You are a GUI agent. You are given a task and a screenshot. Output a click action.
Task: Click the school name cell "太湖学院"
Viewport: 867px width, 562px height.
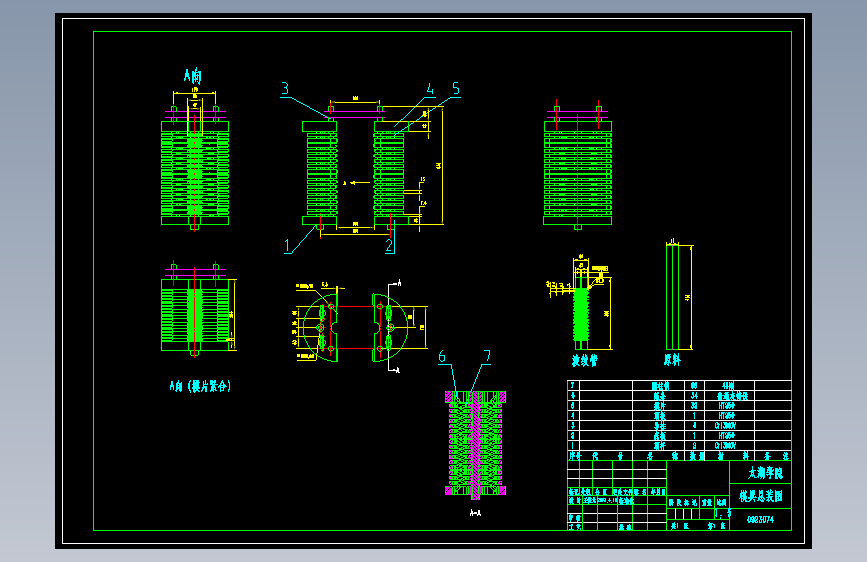[x=761, y=472]
